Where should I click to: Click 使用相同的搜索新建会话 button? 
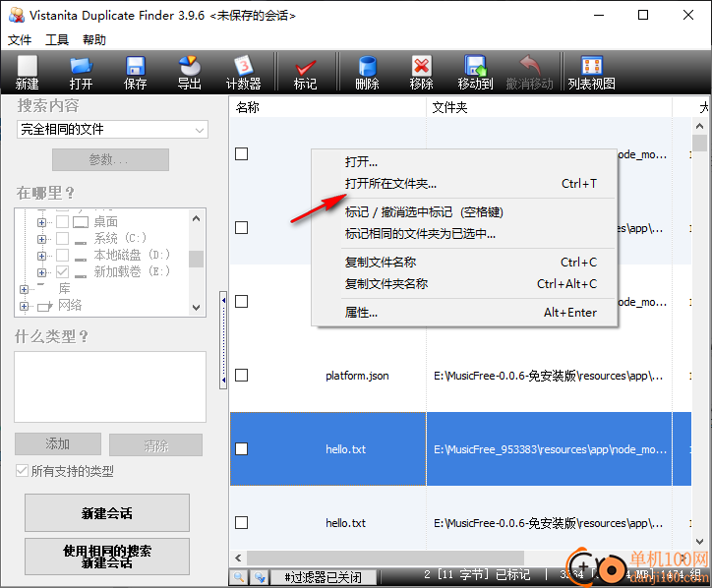[x=107, y=557]
